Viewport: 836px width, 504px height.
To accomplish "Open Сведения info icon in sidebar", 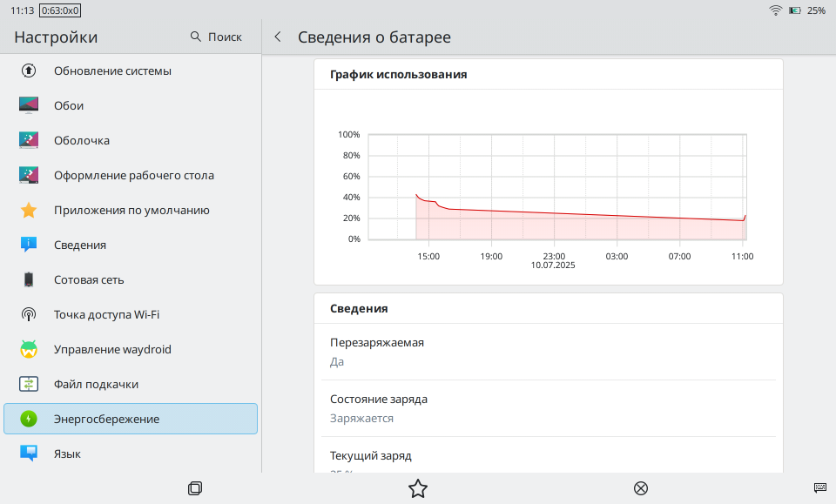I will 29,245.
